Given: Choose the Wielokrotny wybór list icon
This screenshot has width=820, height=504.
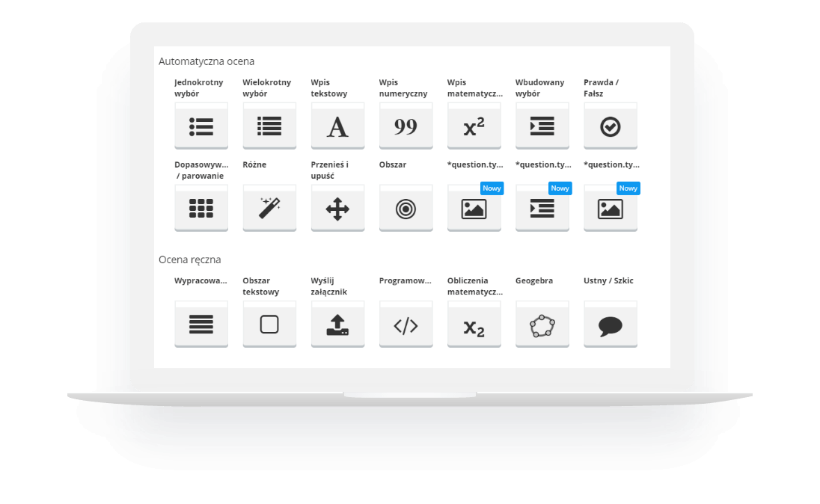Looking at the screenshot, I should (269, 126).
